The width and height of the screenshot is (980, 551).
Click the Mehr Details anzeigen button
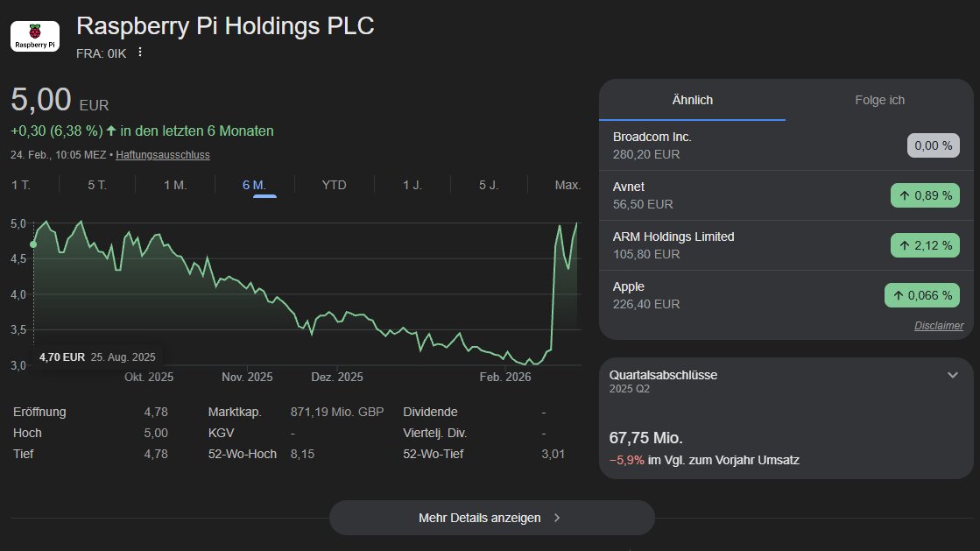491,518
